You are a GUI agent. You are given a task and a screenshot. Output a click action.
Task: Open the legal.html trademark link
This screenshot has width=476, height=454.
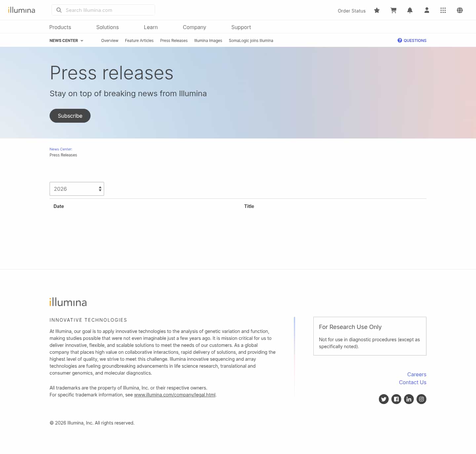pos(175,395)
